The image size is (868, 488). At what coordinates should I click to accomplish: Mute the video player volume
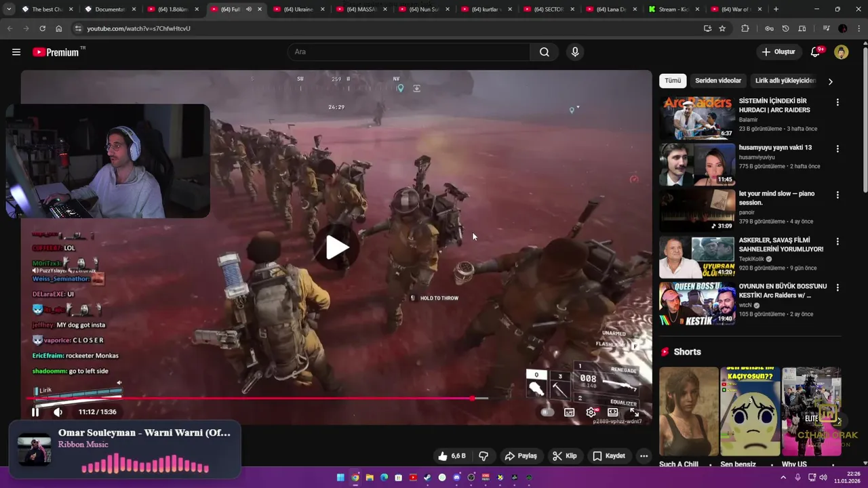click(58, 411)
